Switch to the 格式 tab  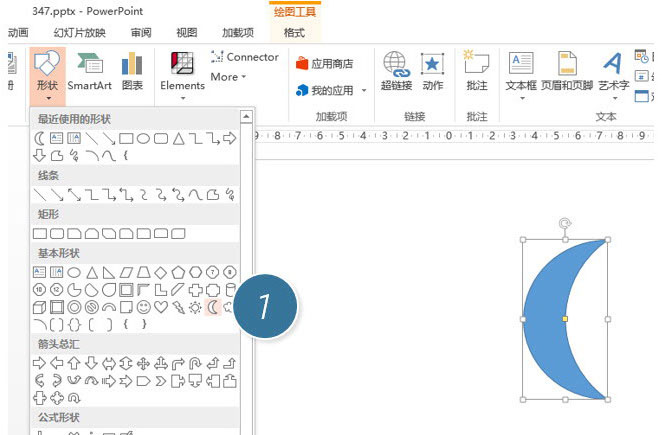tap(294, 32)
